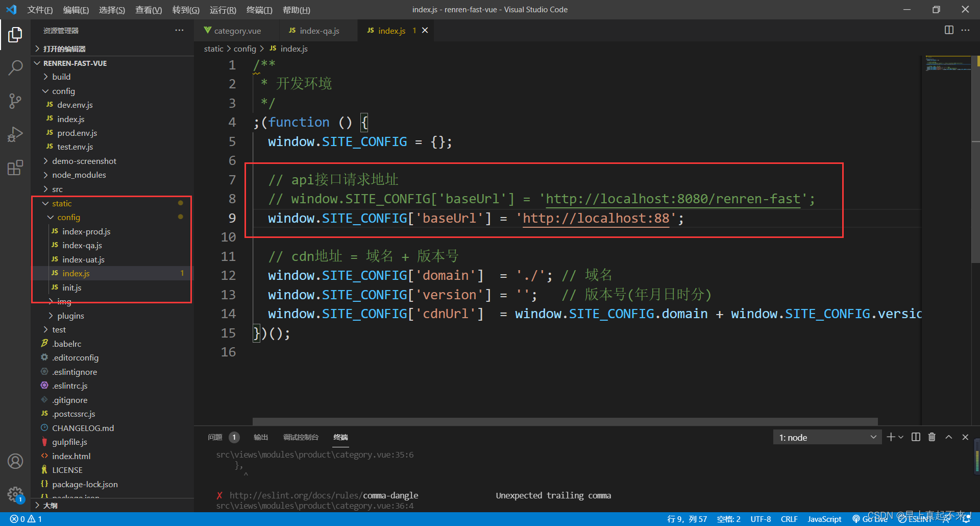
Task: Open the eslint comma-dangle rule link
Action: [x=324, y=495]
